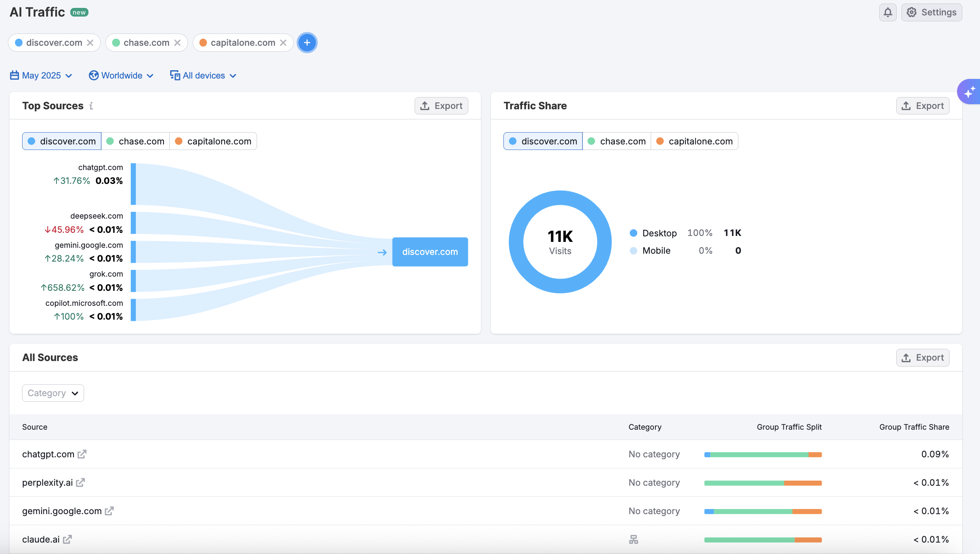
Task: Click the plus icon to add domain
Action: pos(307,43)
